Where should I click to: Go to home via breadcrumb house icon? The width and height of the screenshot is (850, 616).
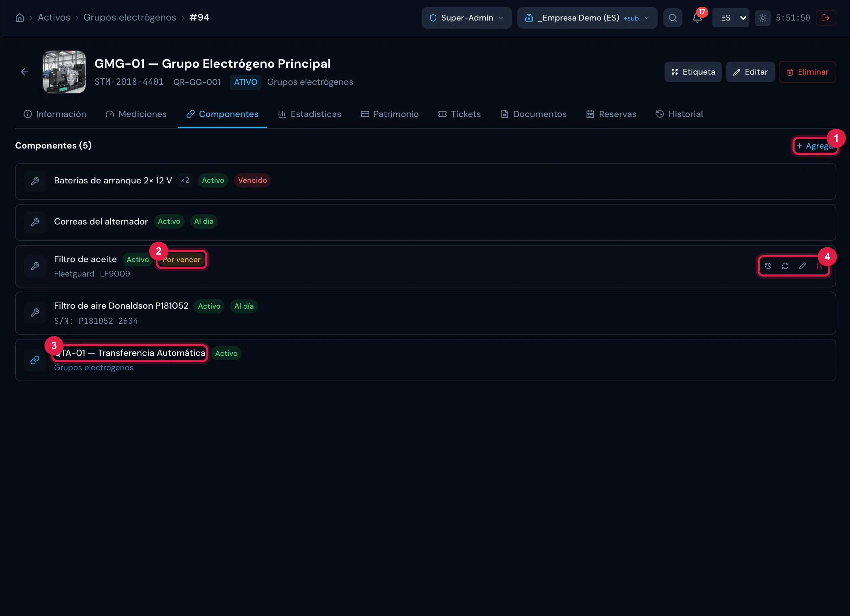pos(20,17)
